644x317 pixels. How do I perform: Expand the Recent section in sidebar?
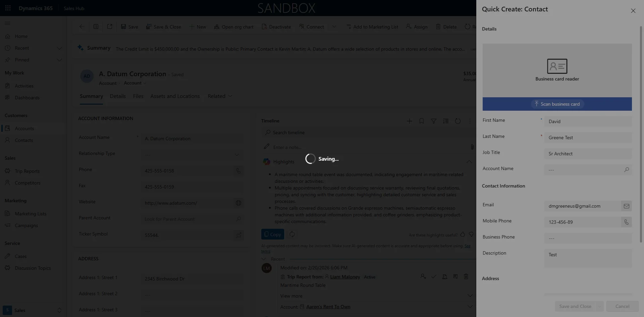click(60, 48)
